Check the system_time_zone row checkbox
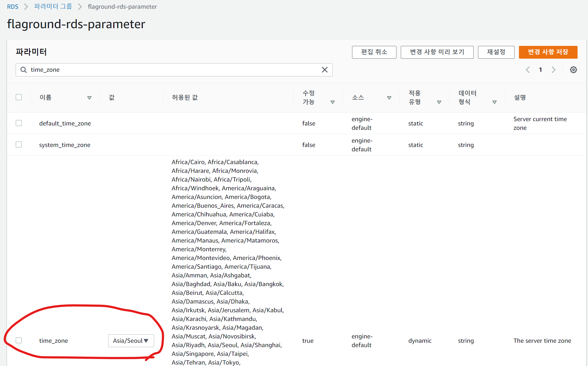 click(x=19, y=145)
